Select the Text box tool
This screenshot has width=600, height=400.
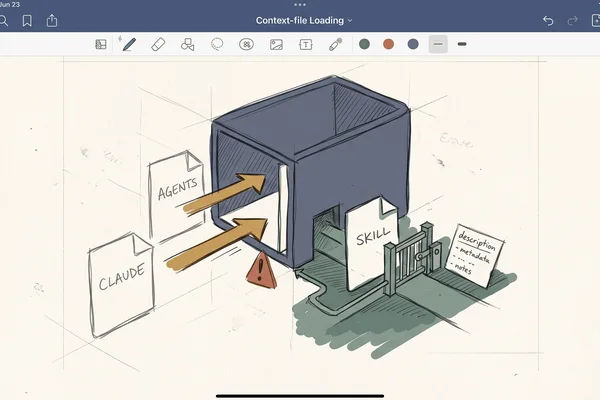(x=306, y=44)
